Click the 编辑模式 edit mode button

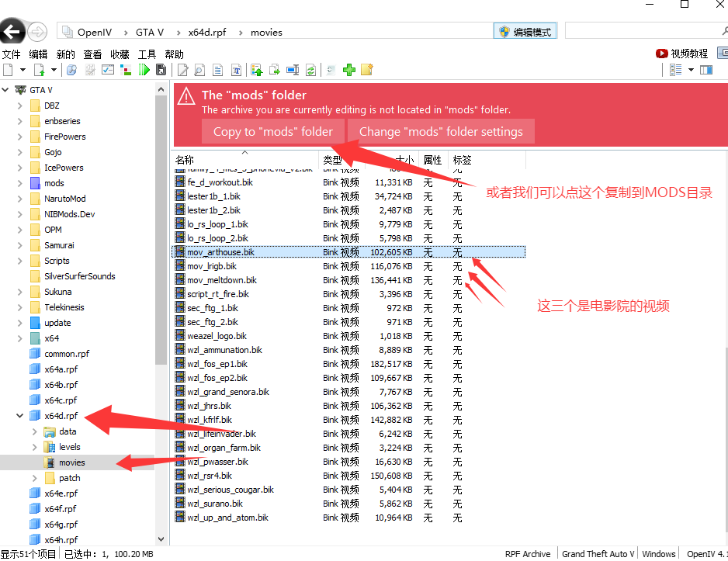[525, 32]
